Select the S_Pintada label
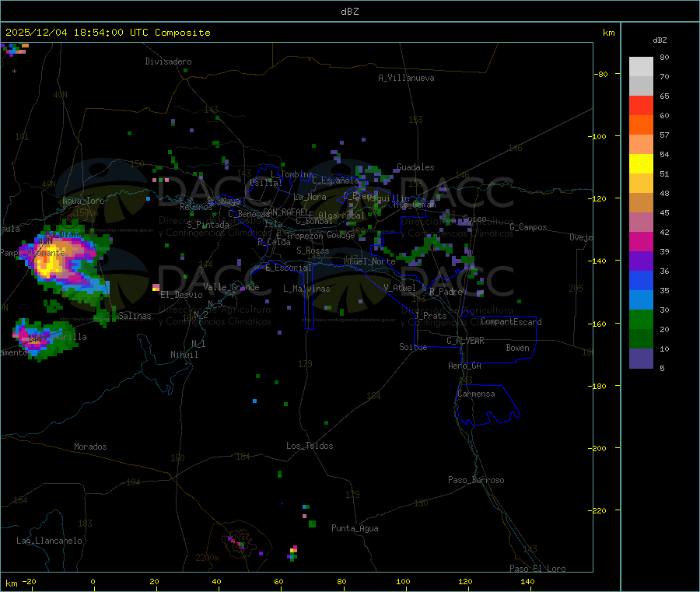 coord(208,225)
